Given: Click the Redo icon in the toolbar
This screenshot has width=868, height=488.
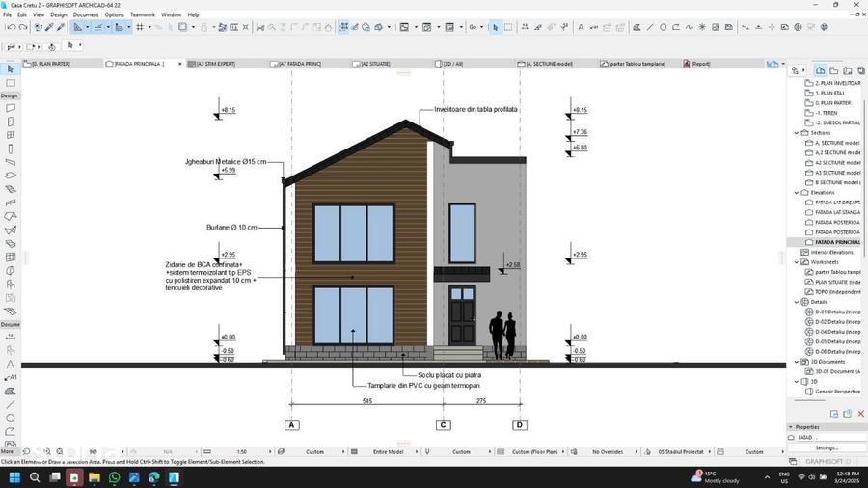Looking at the screenshot, I should click(23, 27).
